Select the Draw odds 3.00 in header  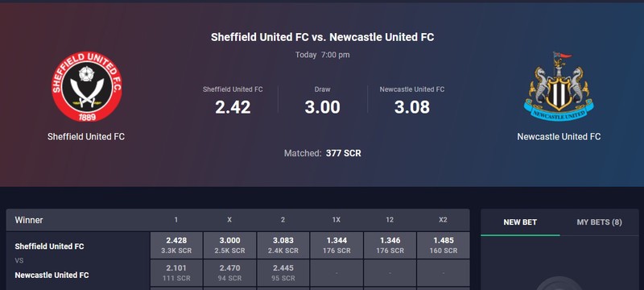pyautogui.click(x=323, y=107)
